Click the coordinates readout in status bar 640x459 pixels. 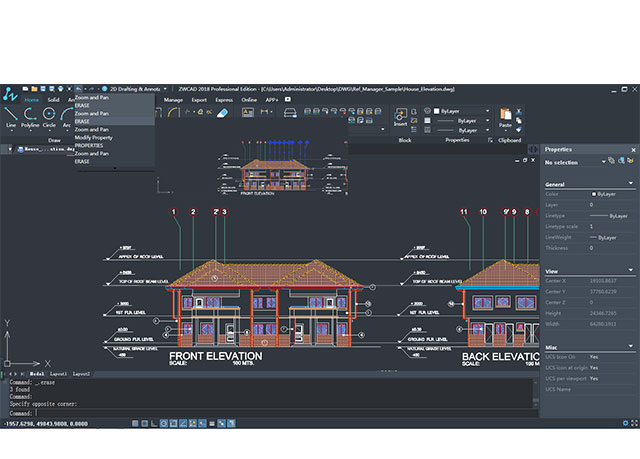point(46,424)
